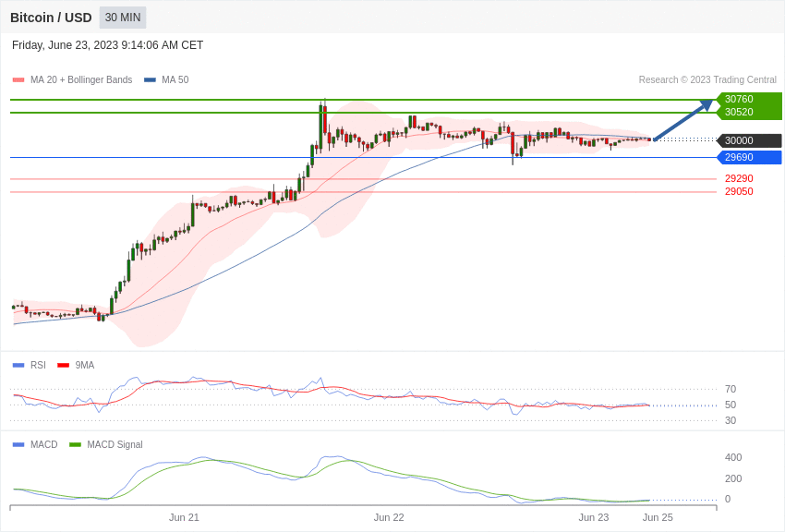Click the 30000 current price tag
This screenshot has height=532, width=785.
750,140
